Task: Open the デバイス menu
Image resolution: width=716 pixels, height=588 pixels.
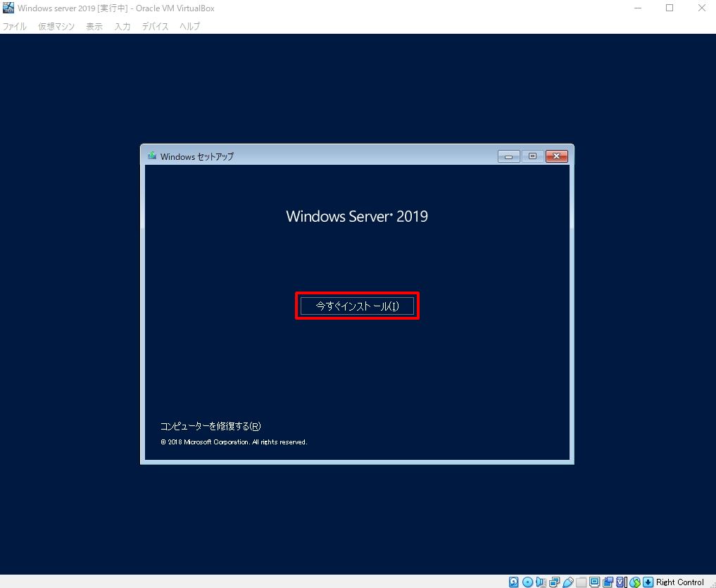Action: click(x=156, y=27)
